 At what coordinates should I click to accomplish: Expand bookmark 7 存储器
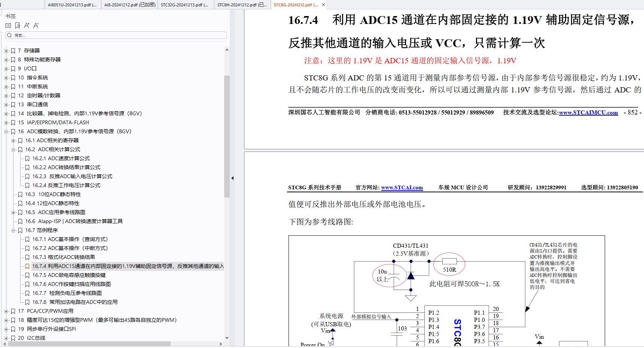[x=6, y=51]
